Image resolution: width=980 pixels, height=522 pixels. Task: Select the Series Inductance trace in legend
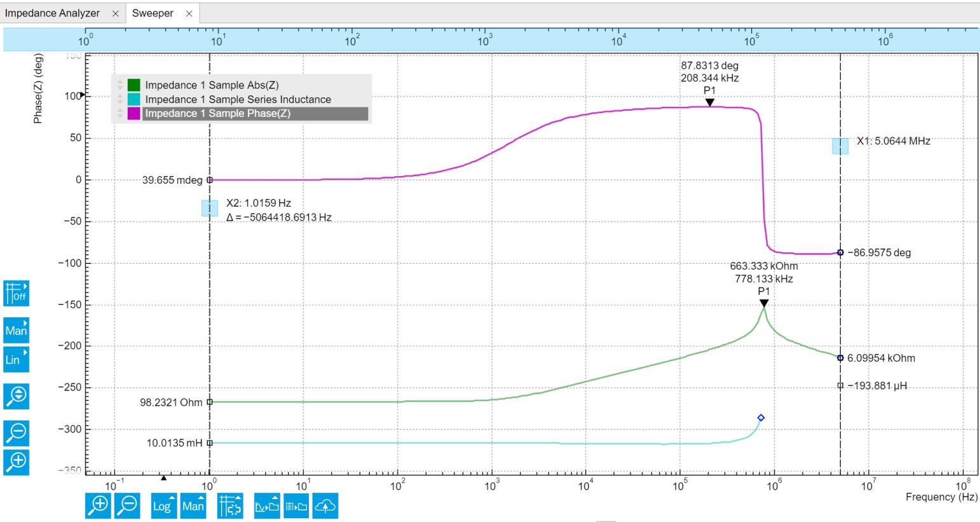pyautogui.click(x=238, y=99)
